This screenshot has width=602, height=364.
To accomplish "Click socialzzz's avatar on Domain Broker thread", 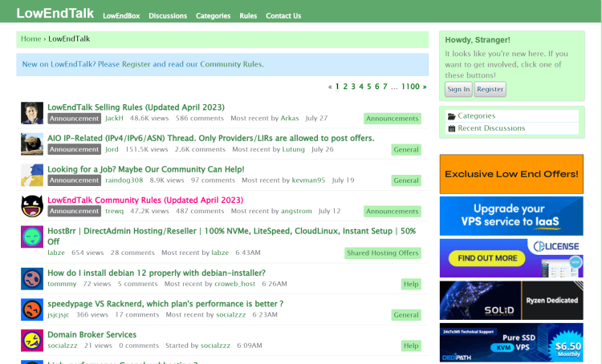I will point(32,340).
